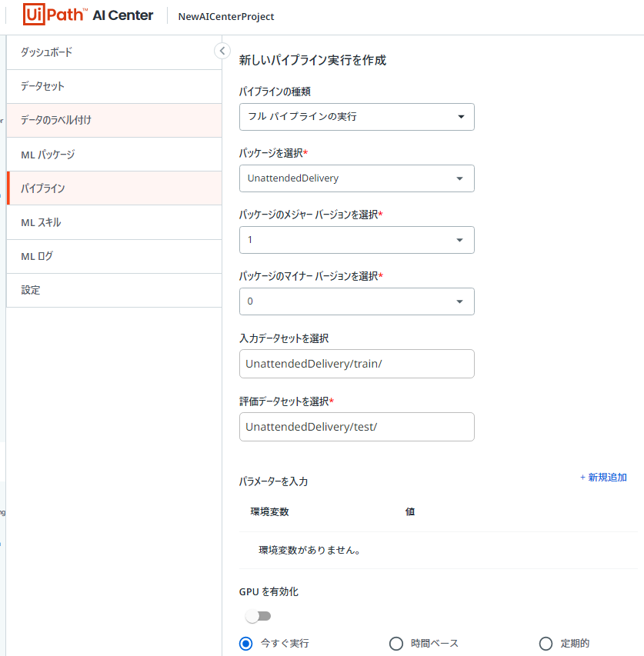
Task: Open the データセット section
Action: (x=41, y=86)
